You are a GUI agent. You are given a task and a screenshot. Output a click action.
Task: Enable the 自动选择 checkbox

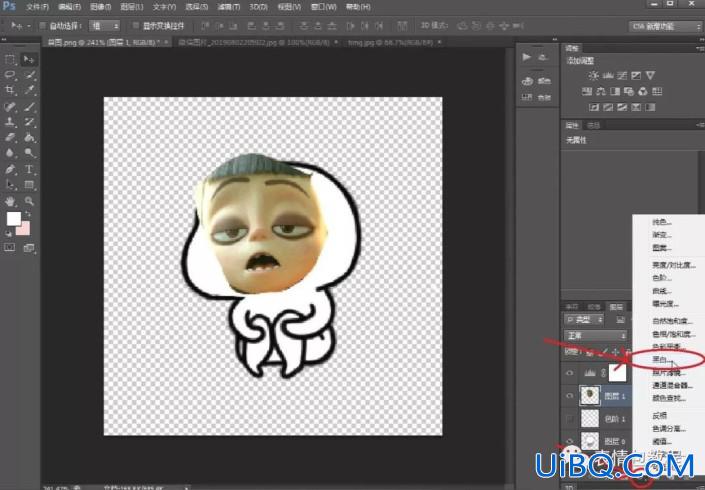(x=43, y=26)
